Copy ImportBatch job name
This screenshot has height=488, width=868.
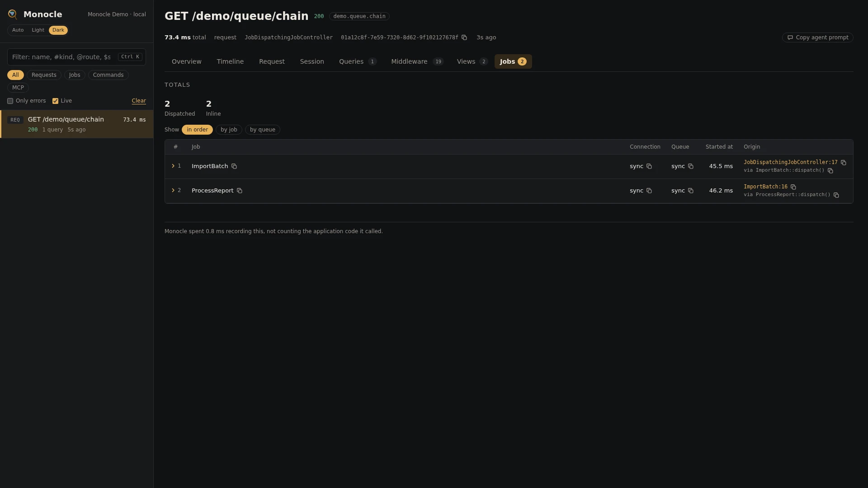(x=234, y=166)
